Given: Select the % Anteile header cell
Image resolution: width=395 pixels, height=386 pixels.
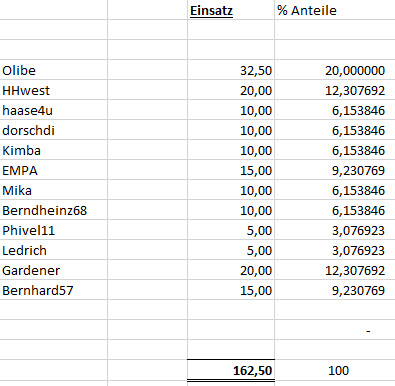Looking at the screenshot, I should point(335,10).
